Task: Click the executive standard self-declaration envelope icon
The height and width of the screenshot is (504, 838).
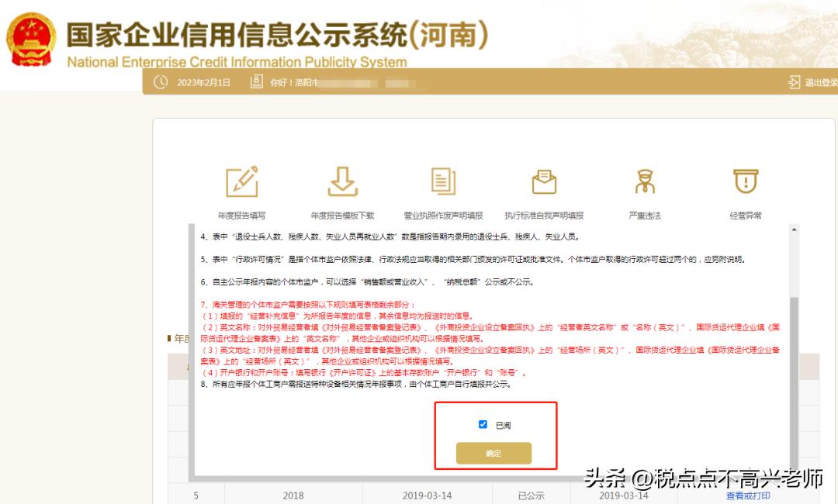Action: [x=544, y=181]
